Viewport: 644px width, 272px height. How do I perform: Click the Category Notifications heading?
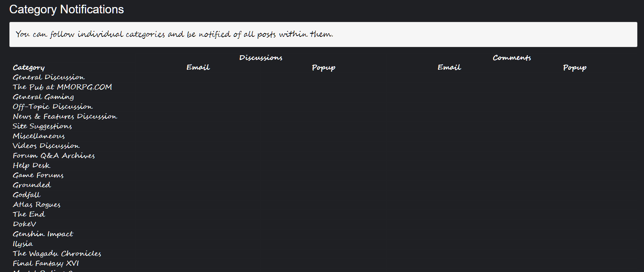pos(67,9)
